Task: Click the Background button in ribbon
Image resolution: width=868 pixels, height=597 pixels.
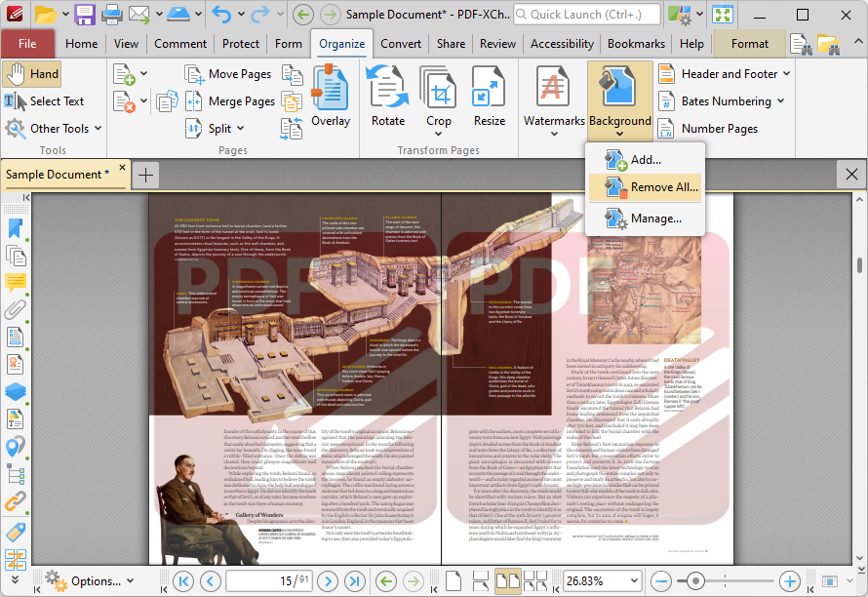Action: (620, 100)
